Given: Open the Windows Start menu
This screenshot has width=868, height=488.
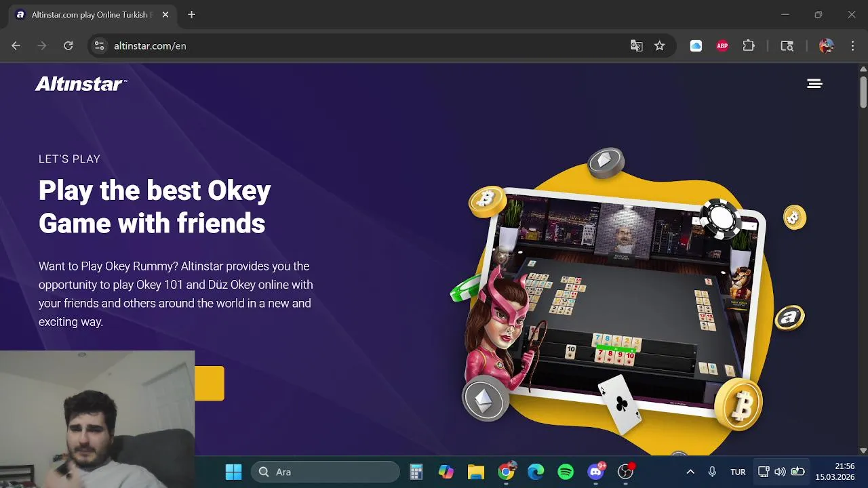Looking at the screenshot, I should 233,472.
